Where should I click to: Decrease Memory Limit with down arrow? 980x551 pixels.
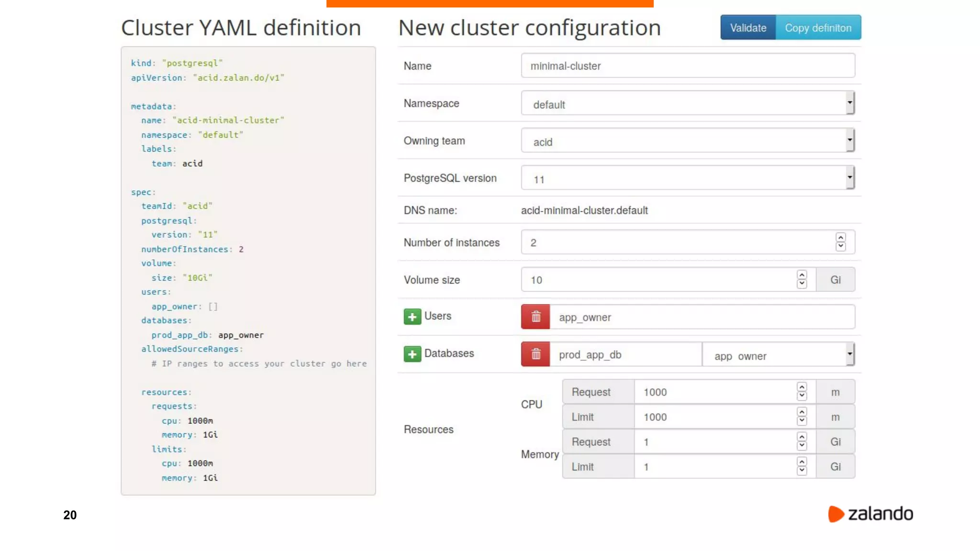point(802,471)
